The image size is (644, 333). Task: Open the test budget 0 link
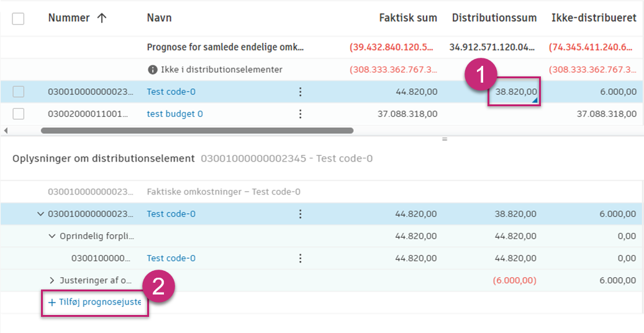tap(175, 114)
